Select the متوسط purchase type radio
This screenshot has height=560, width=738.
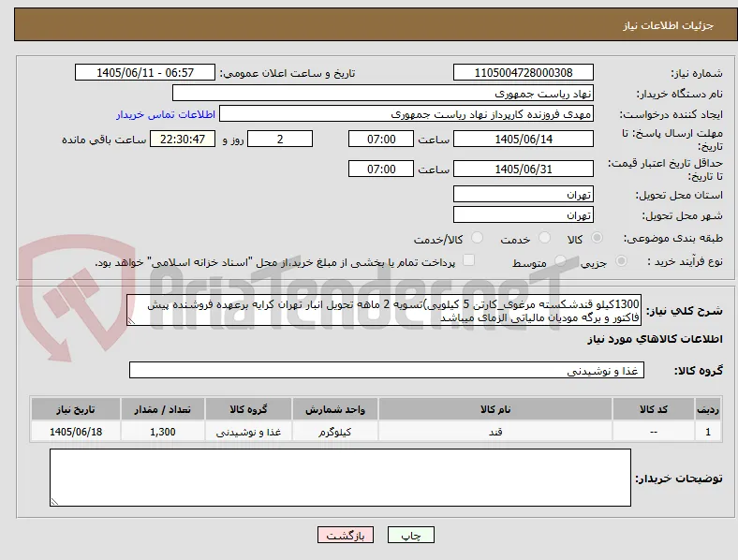click(560, 260)
